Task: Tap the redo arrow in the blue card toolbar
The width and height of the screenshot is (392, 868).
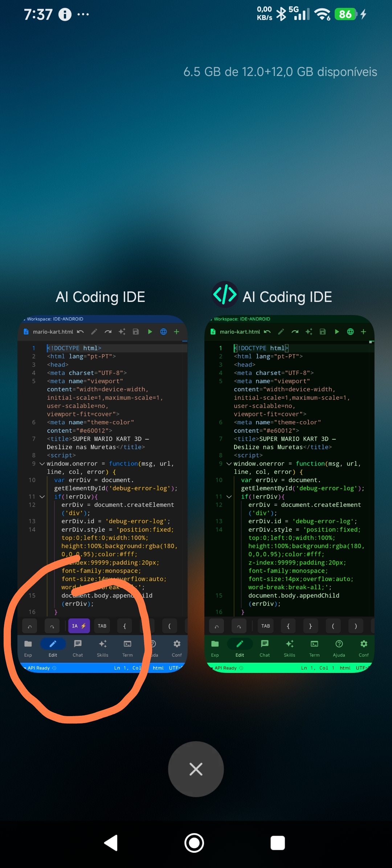Action: [x=108, y=332]
